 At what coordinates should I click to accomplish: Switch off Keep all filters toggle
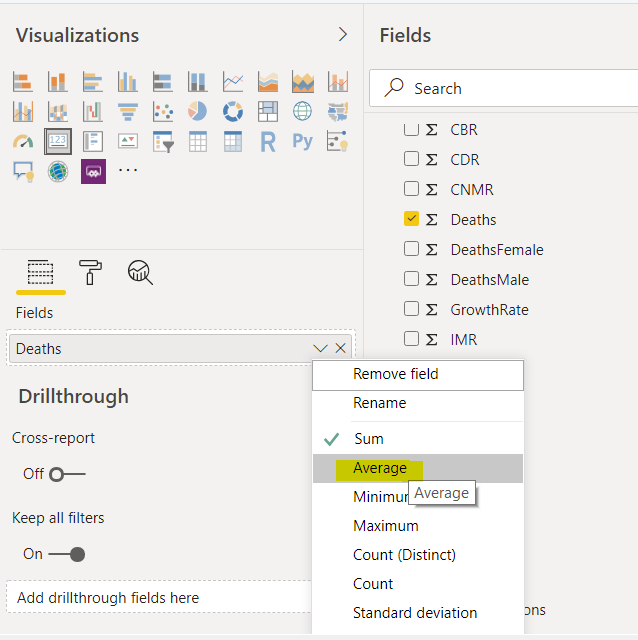tap(67, 554)
